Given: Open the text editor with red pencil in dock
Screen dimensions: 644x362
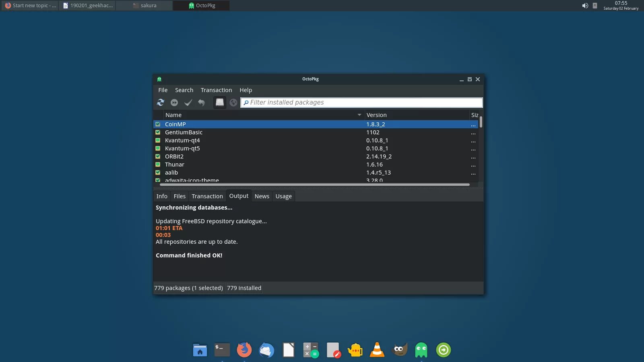Looking at the screenshot, I should [333, 350].
